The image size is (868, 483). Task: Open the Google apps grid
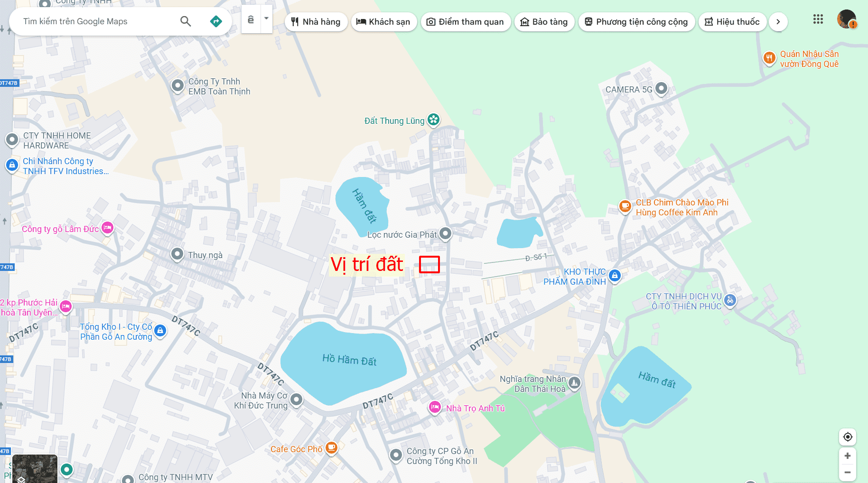(x=818, y=19)
